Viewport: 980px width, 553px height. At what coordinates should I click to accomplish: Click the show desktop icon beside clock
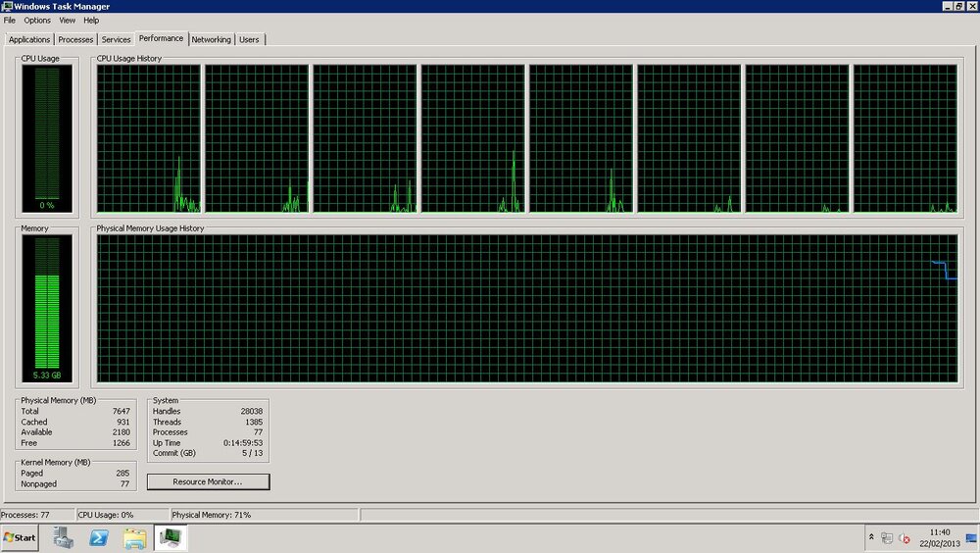[971, 538]
